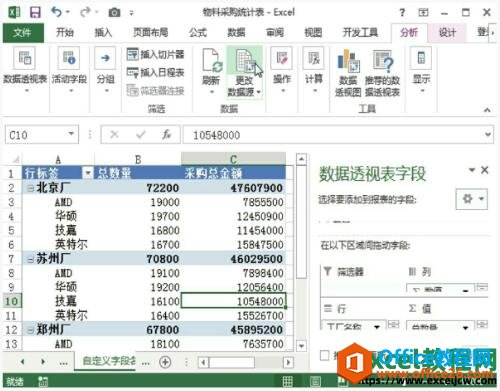Screen dimensions: 500x391
Task: Switch to the 数据 tab
Action: (x=236, y=32)
